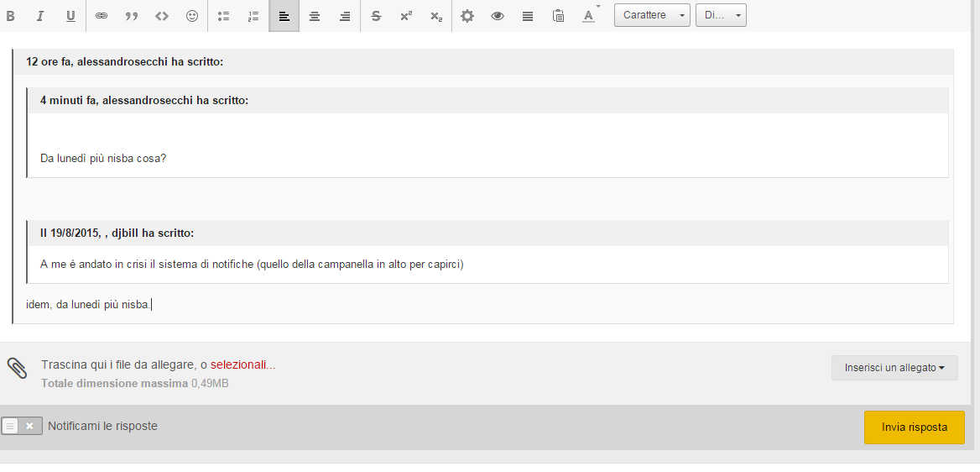This screenshot has height=472, width=980.
Task: Open the emoticon picker
Action: tap(192, 16)
